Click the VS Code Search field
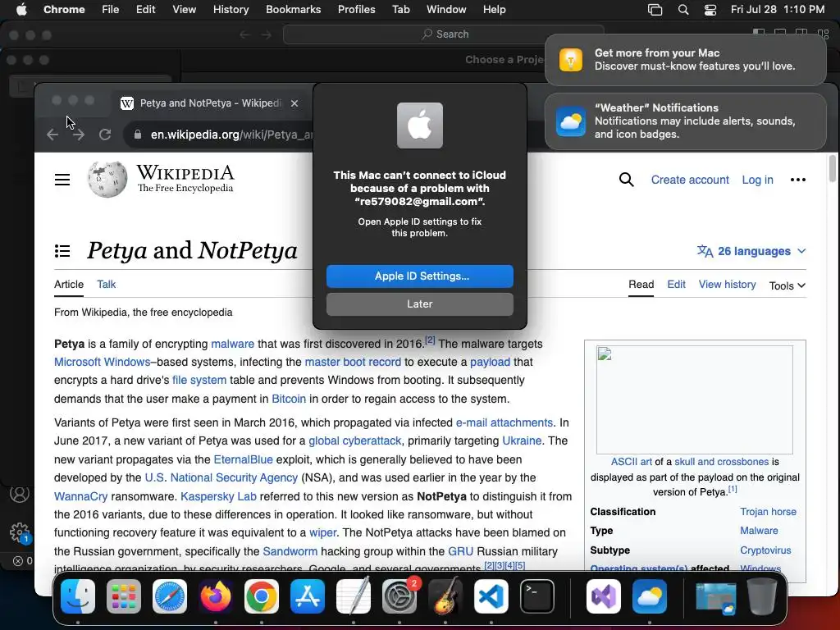Viewport: 840px width, 630px height. [x=444, y=34]
